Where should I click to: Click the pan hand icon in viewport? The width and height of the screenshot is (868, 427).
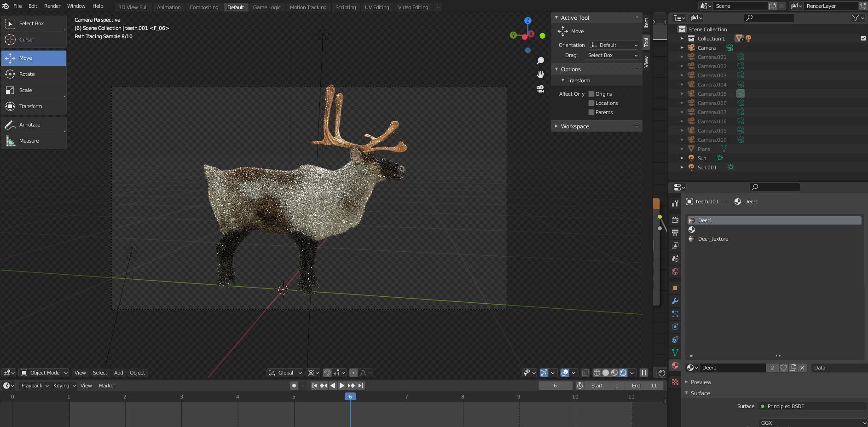(540, 75)
